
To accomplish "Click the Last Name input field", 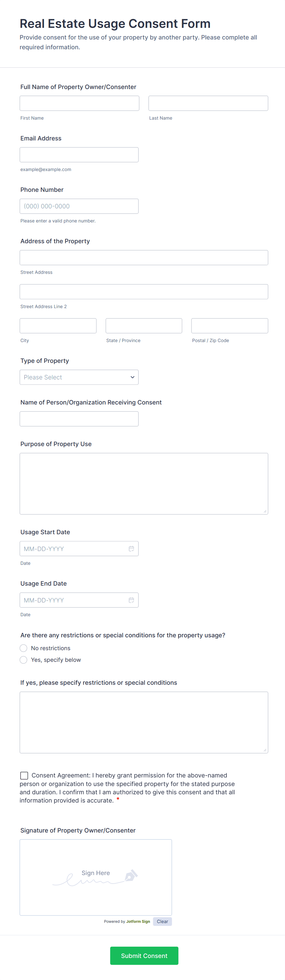I will click(x=208, y=103).
